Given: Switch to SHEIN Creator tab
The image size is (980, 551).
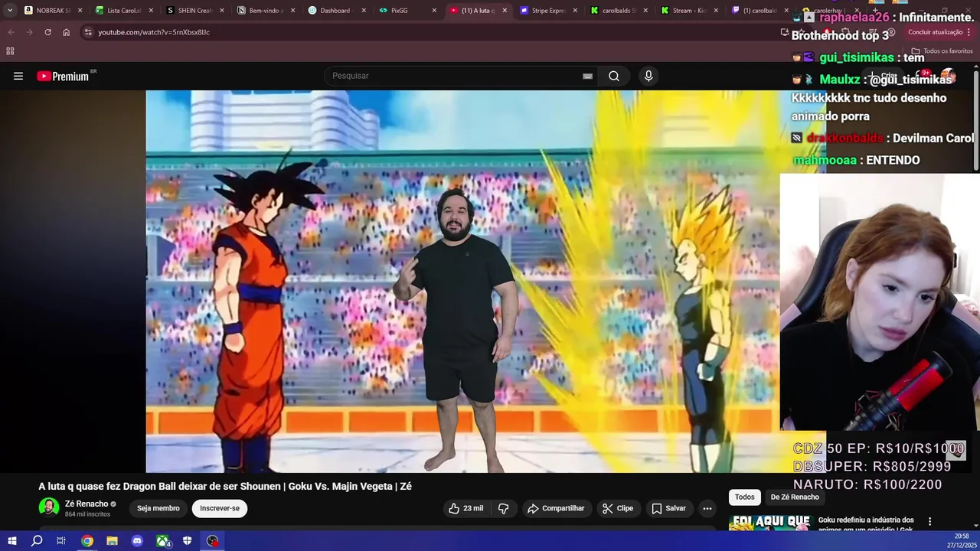Looking at the screenshot, I should 194,11.
